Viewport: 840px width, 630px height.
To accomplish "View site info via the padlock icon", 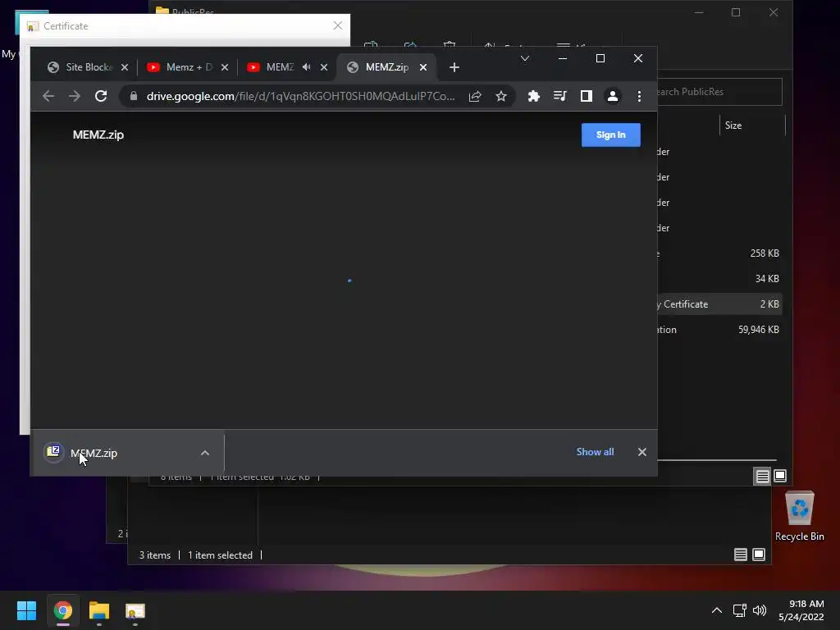I will tap(134, 96).
